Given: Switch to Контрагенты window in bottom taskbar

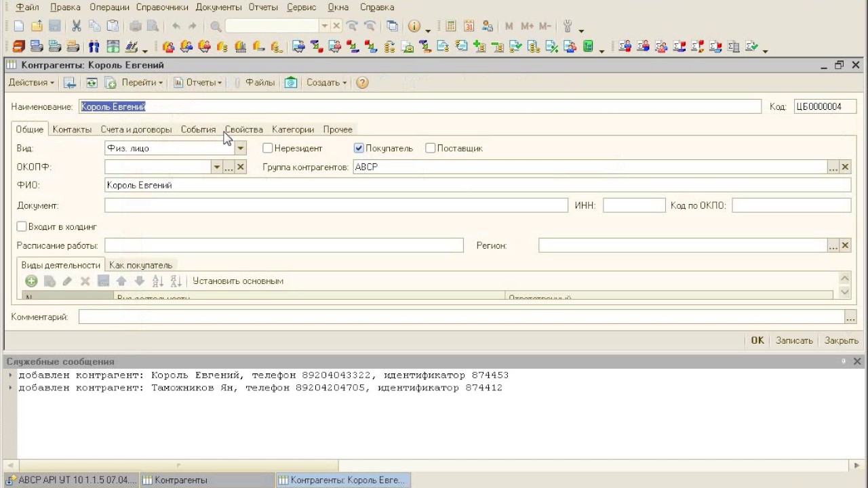Looking at the screenshot, I should (x=206, y=480).
